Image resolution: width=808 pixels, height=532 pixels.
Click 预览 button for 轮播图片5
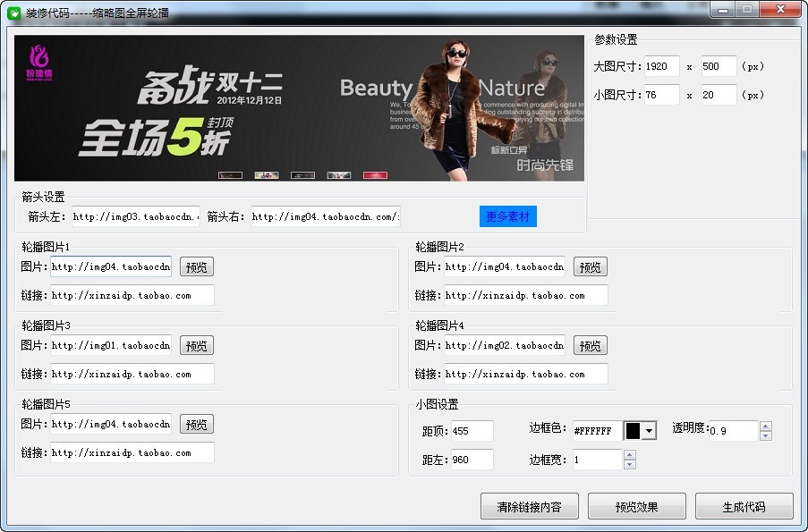point(196,425)
